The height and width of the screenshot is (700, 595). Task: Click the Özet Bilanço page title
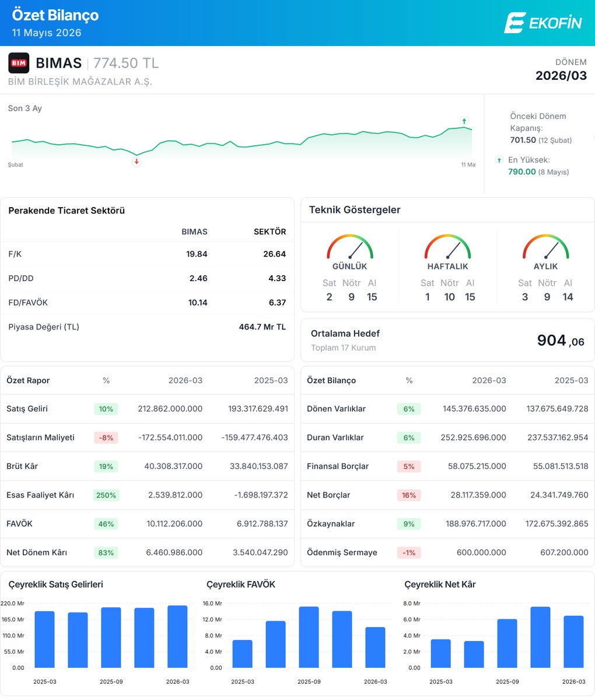[x=55, y=15]
